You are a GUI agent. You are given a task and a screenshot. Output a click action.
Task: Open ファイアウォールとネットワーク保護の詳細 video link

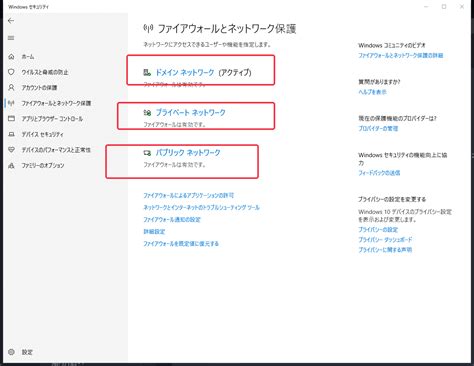tap(401, 55)
